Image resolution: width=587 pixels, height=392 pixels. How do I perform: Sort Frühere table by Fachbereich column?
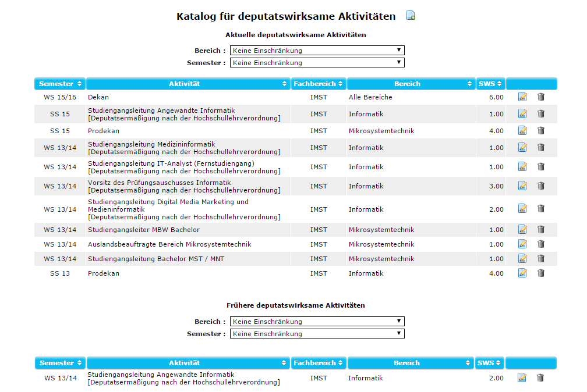pos(319,363)
